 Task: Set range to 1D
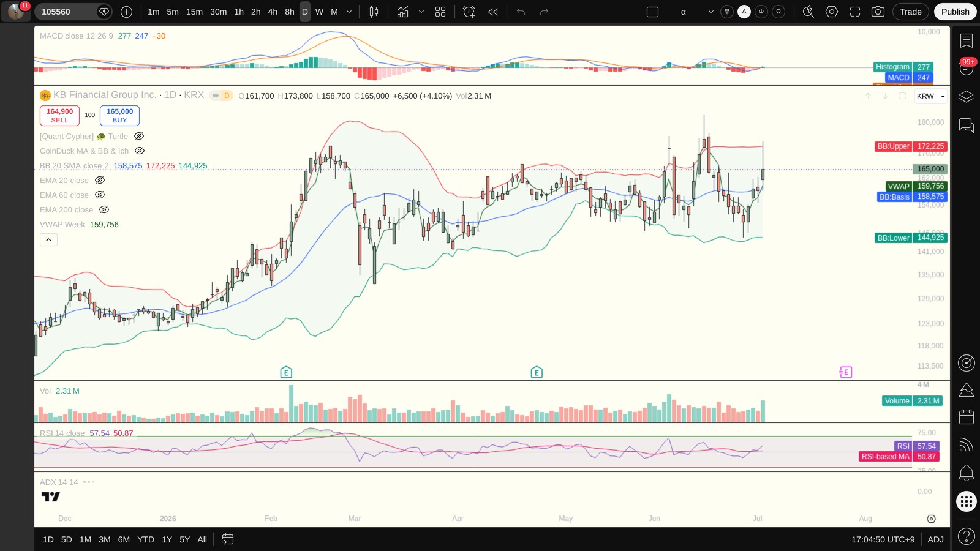[x=48, y=539]
